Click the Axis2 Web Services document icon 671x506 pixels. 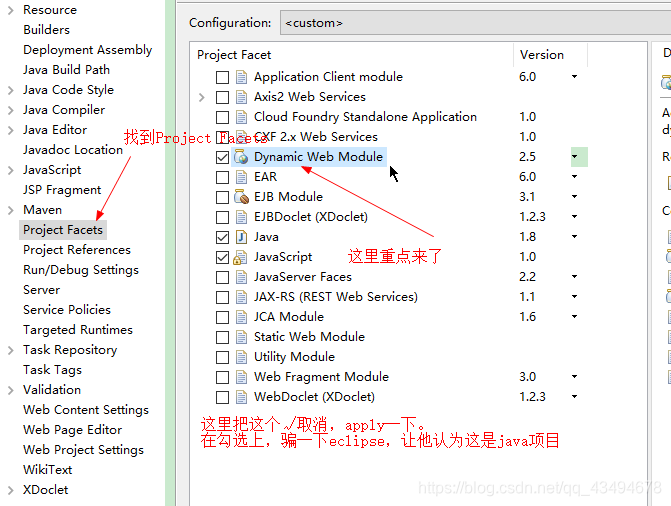[241, 97]
